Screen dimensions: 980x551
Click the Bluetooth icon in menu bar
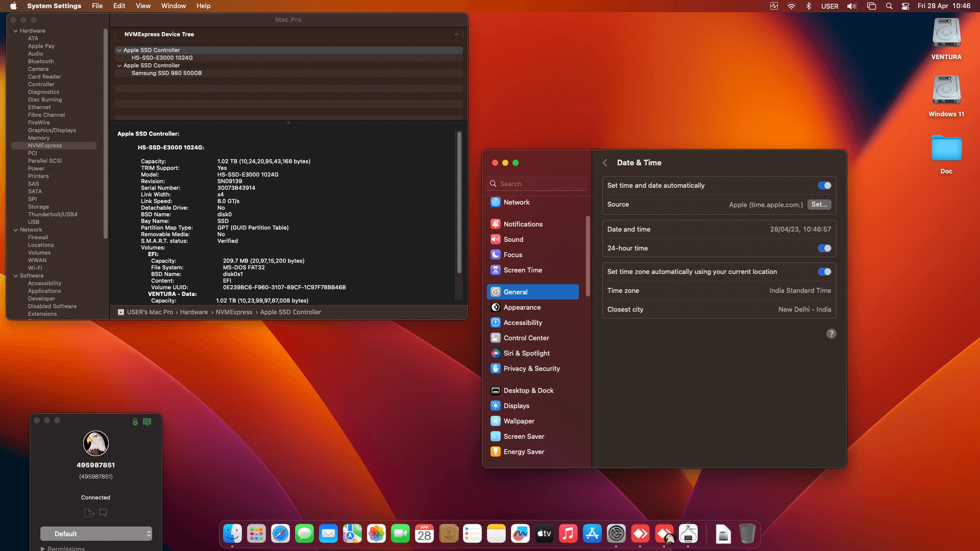tap(808, 6)
